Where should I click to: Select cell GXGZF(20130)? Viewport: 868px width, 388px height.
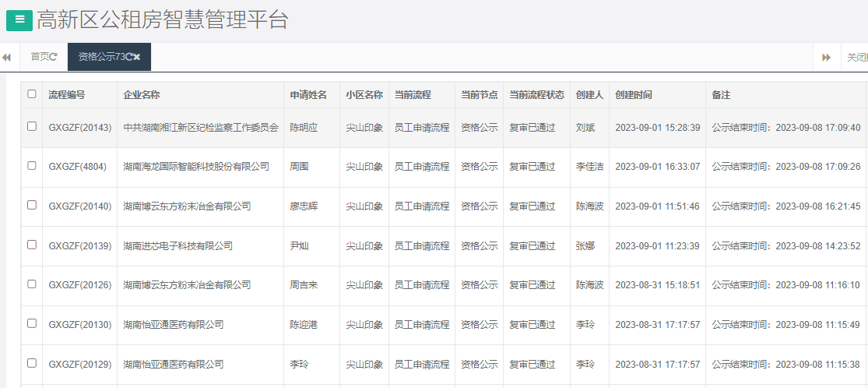pos(80,324)
